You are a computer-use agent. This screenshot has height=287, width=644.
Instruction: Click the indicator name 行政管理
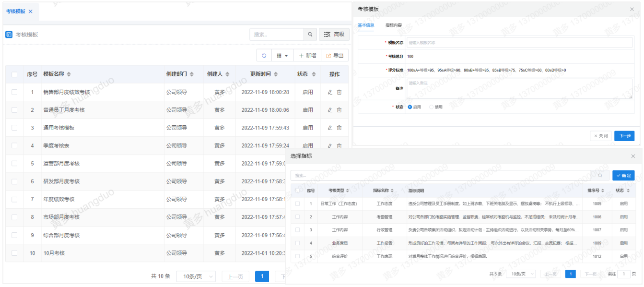coord(385,230)
